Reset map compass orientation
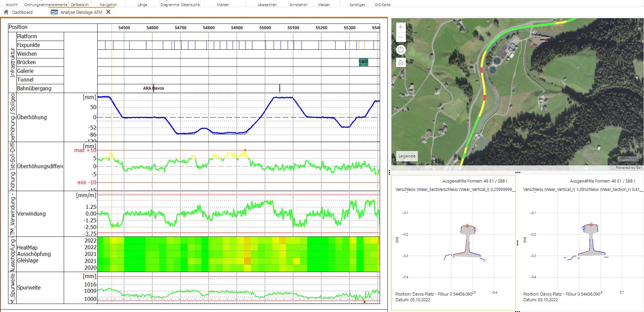Screen dimensions: 644x312 click(401, 50)
